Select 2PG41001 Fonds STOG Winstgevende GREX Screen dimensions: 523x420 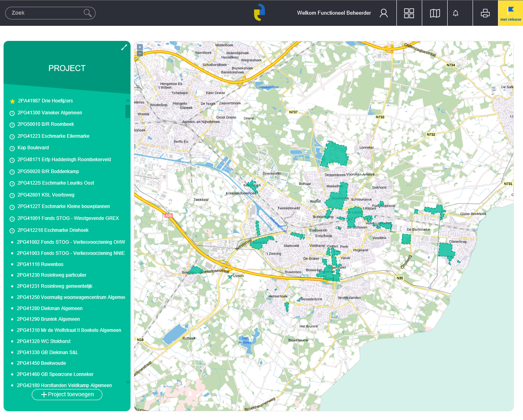tap(68, 218)
